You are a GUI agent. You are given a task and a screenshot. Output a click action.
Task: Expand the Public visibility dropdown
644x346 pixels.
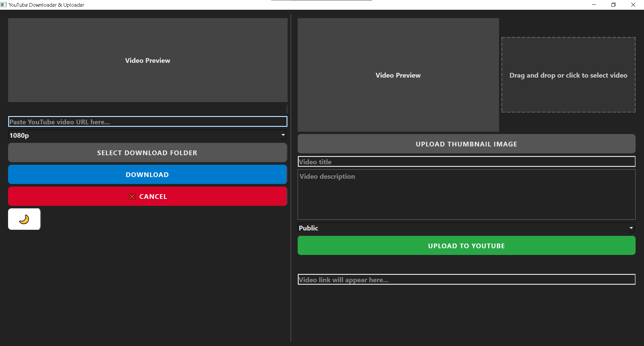[466, 228]
